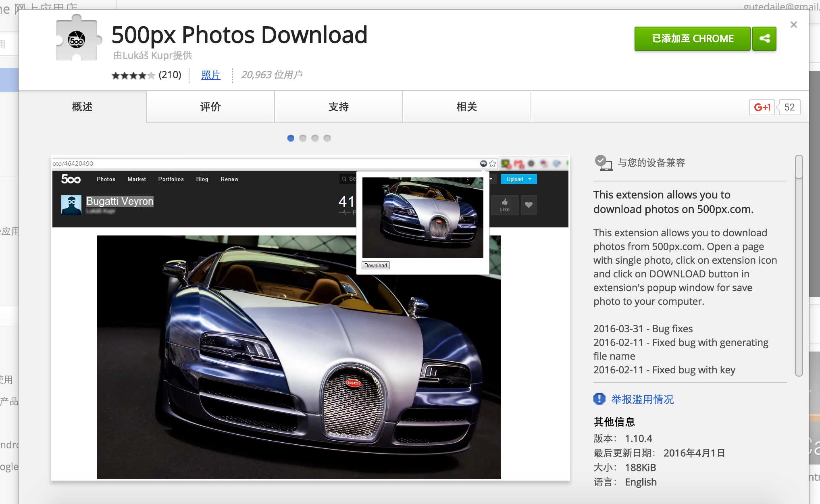Viewport: 820px width, 504px height.
Task: Click the large Bugatti photo
Action: (299, 357)
